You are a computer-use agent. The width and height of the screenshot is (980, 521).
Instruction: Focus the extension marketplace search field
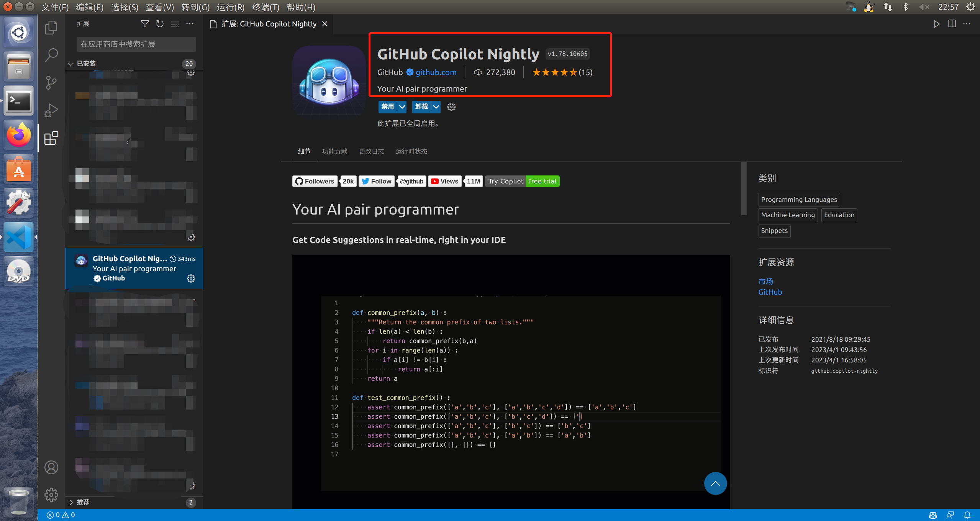click(136, 44)
